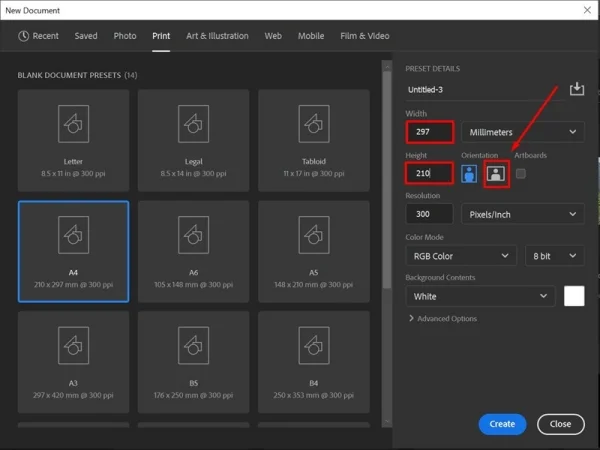The width and height of the screenshot is (600, 450).
Task: Select preset text '210 x 297 mm @ 300 ppi'
Action: click(x=73, y=285)
